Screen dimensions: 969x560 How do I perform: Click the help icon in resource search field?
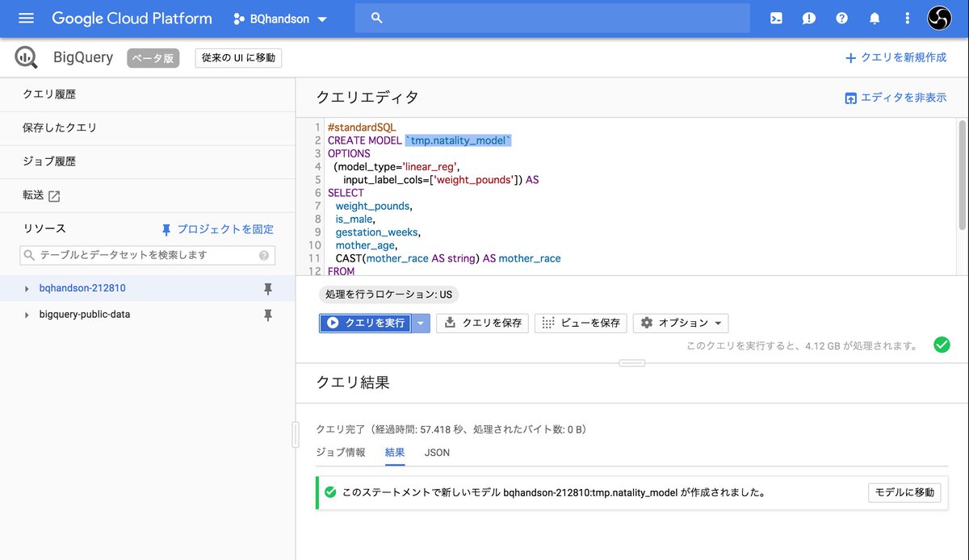264,255
